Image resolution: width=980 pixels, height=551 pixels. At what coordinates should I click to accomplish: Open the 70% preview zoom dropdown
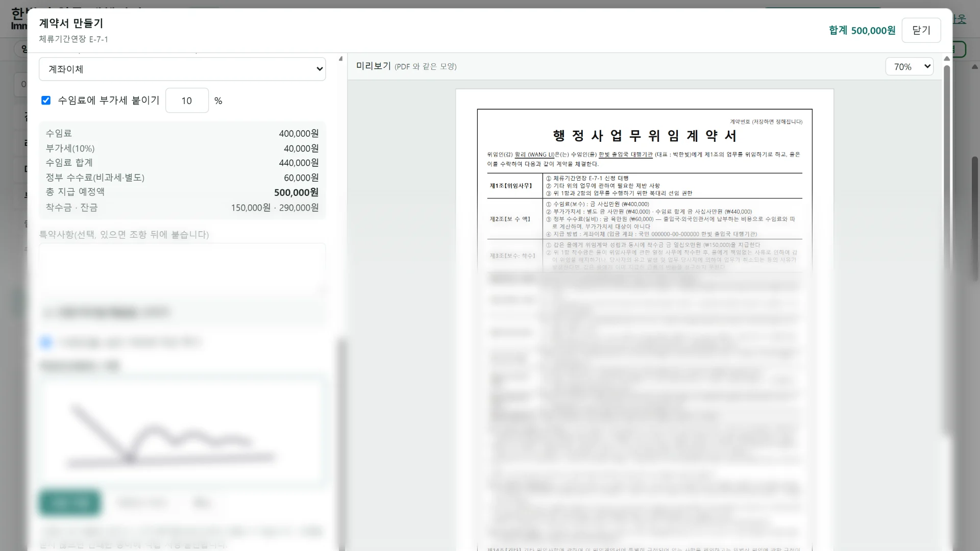[910, 67]
